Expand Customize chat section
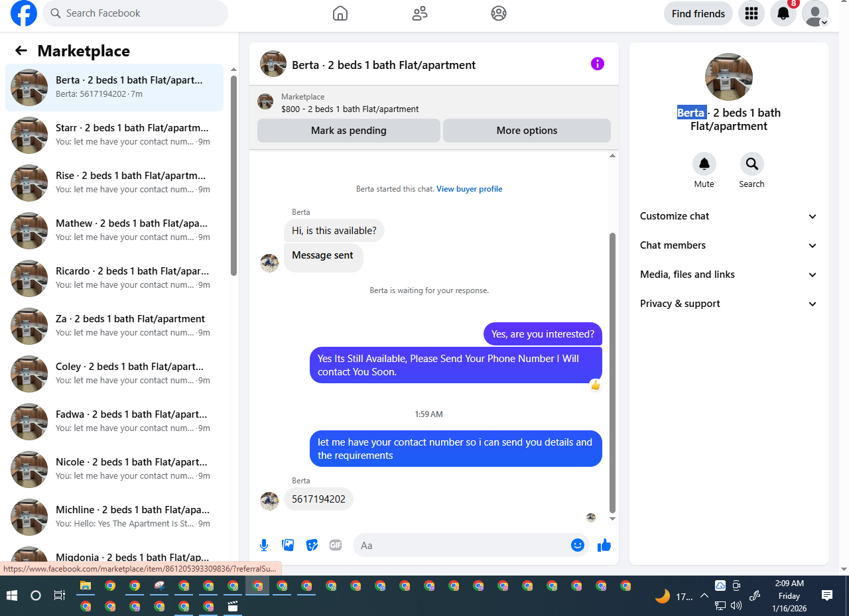The height and width of the screenshot is (616, 849). click(729, 216)
